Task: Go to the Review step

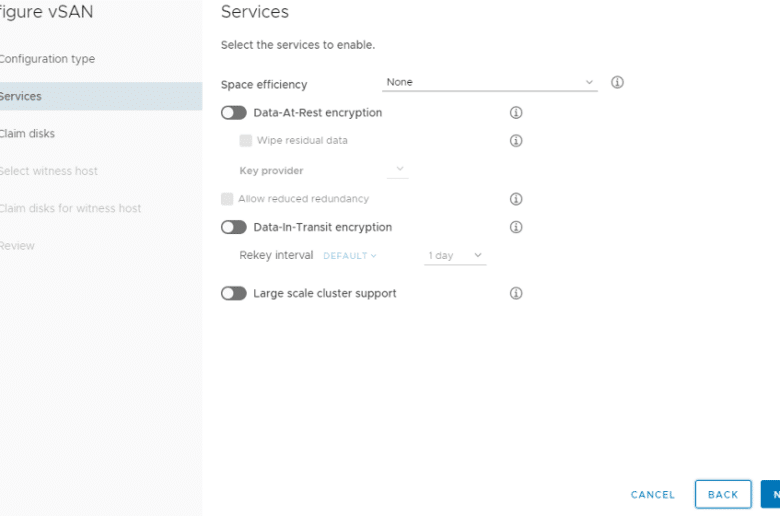Action: tap(17, 246)
